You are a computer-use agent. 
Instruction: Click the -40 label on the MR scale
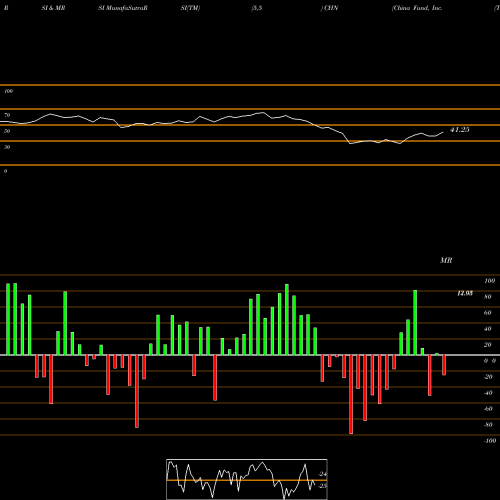coord(488,393)
